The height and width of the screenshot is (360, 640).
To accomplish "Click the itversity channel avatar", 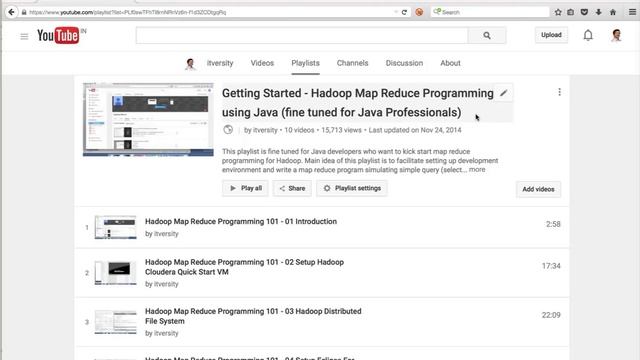I will 190,64.
